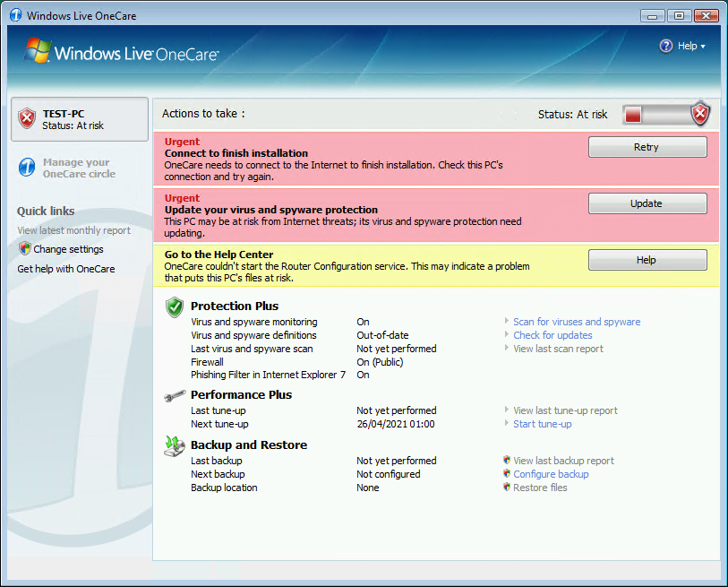728x587 pixels.
Task: Click the 'Out-of-date' definitions value
Action: click(382, 335)
